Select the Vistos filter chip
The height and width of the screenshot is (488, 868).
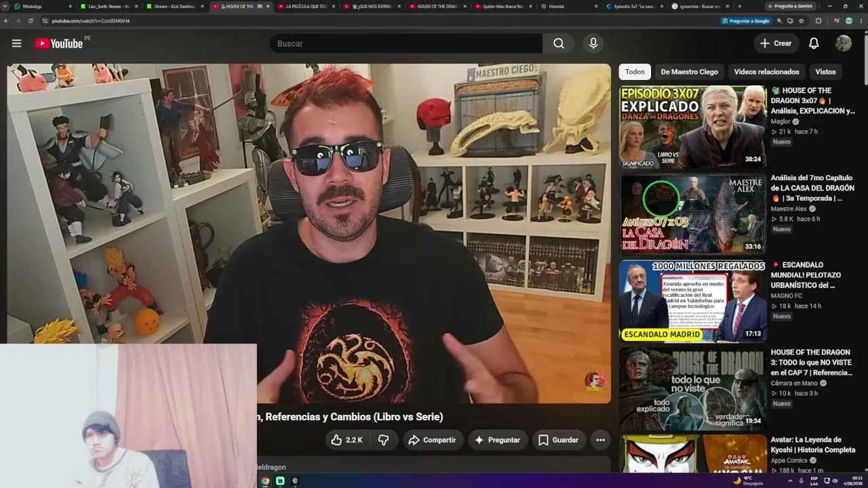coord(825,72)
